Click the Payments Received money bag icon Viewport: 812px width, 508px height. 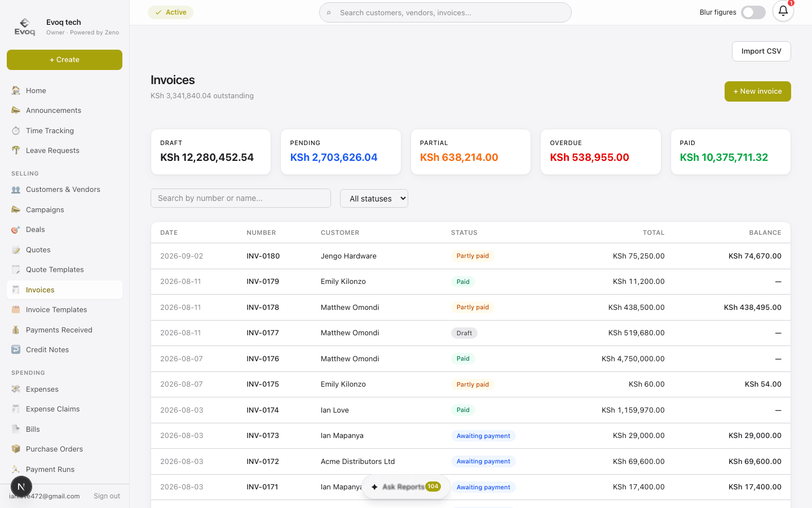point(16,330)
